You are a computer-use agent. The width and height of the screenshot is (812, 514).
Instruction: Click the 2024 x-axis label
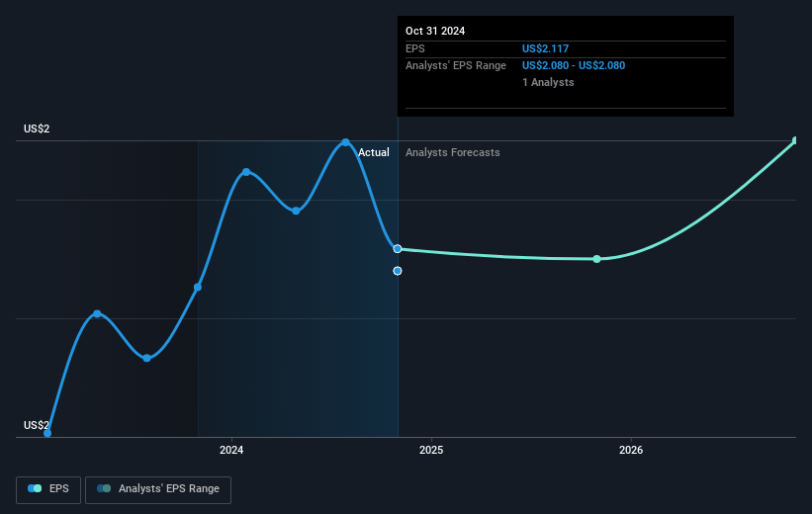click(231, 450)
